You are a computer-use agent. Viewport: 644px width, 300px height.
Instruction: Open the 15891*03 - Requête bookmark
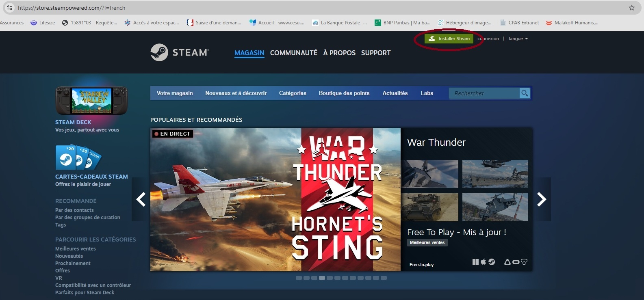89,23
